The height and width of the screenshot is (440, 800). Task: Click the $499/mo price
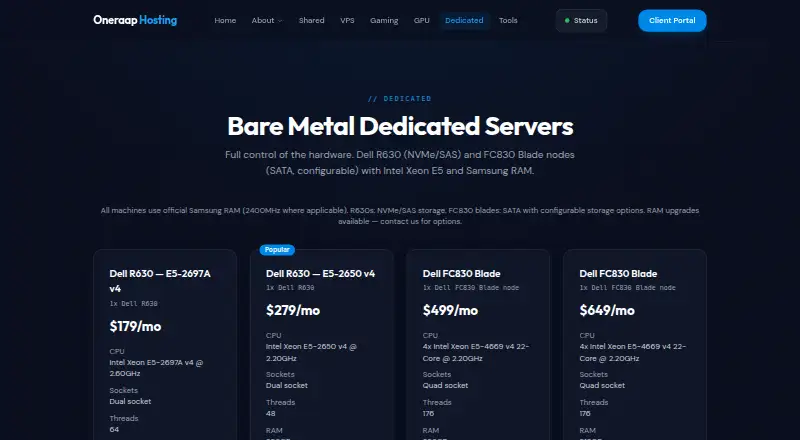450,310
